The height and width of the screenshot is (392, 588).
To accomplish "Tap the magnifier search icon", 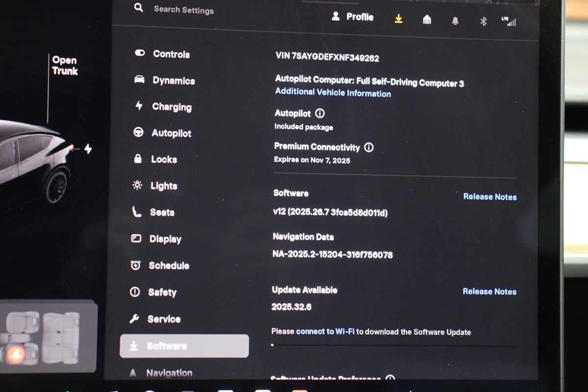I will tap(139, 8).
